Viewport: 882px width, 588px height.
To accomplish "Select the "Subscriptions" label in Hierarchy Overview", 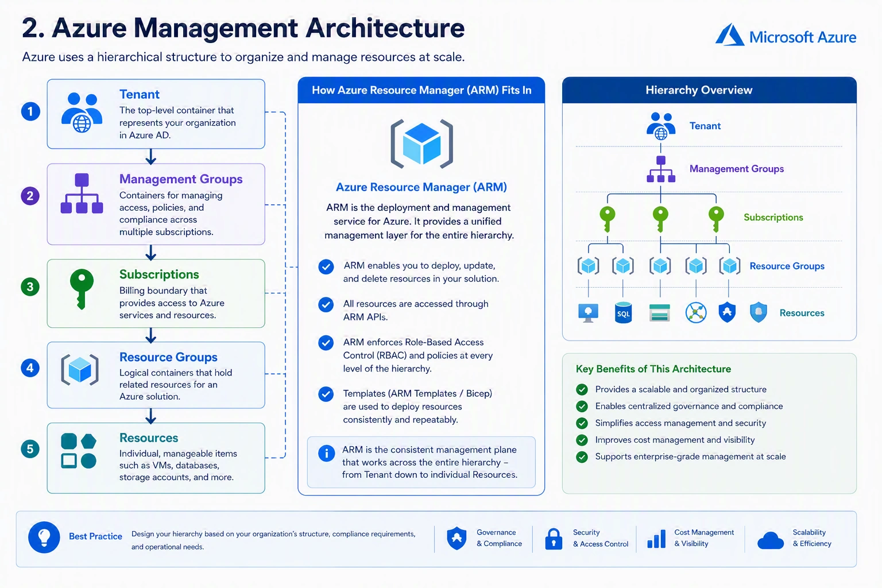I will tap(773, 218).
